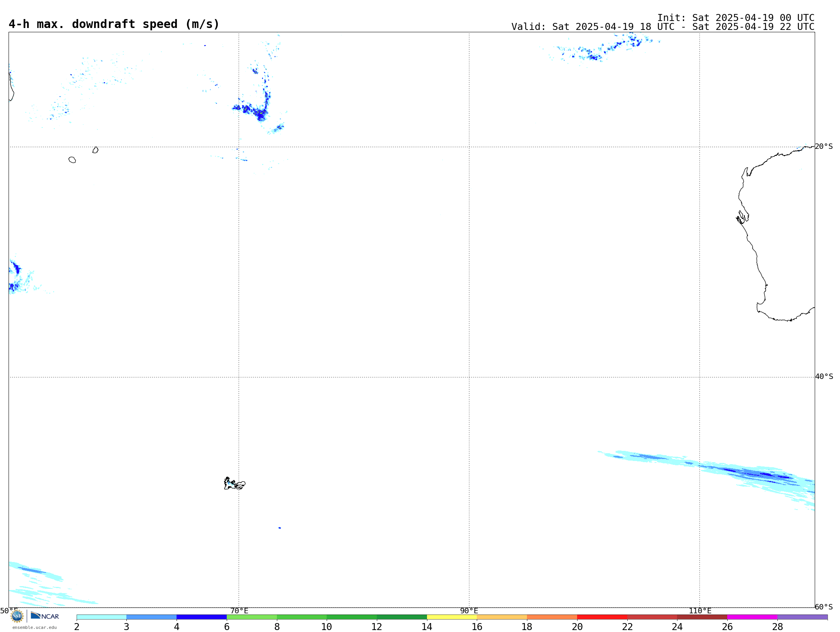Click the dark blue 4–6 m/s color swatch

201,617
